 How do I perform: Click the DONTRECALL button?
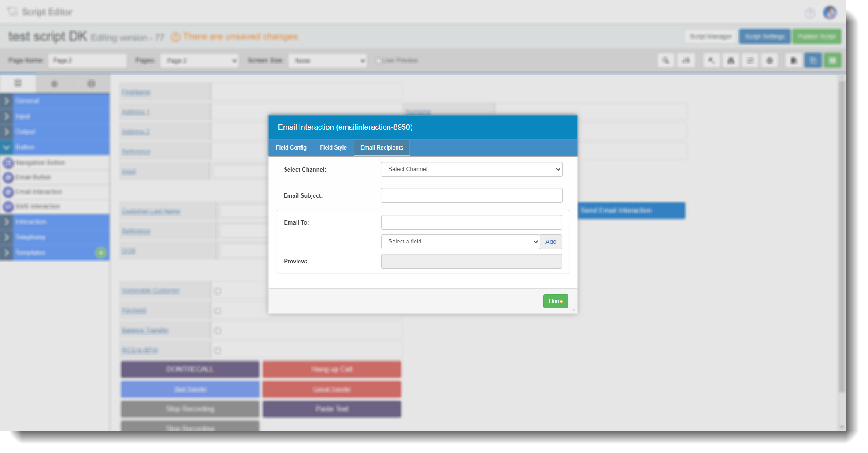[190, 369]
